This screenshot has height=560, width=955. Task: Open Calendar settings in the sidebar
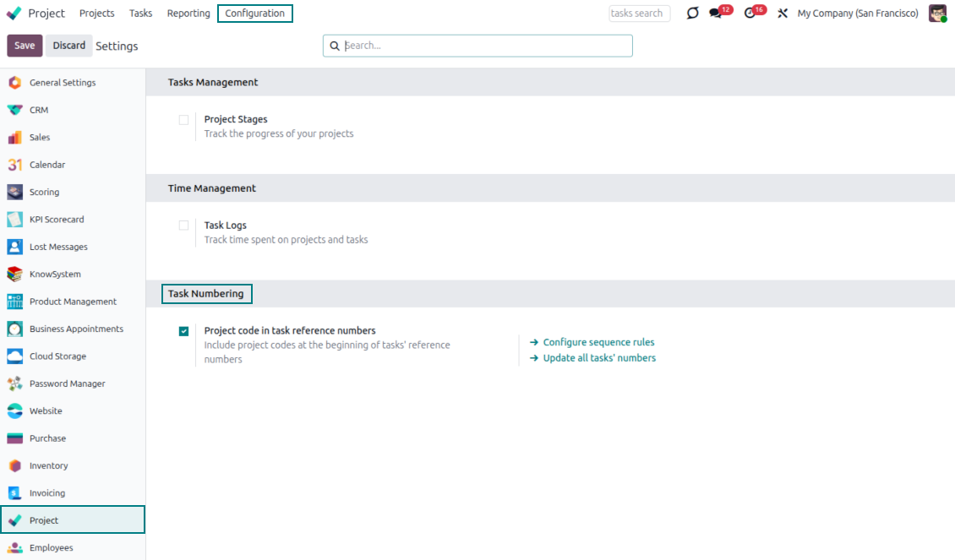click(46, 165)
